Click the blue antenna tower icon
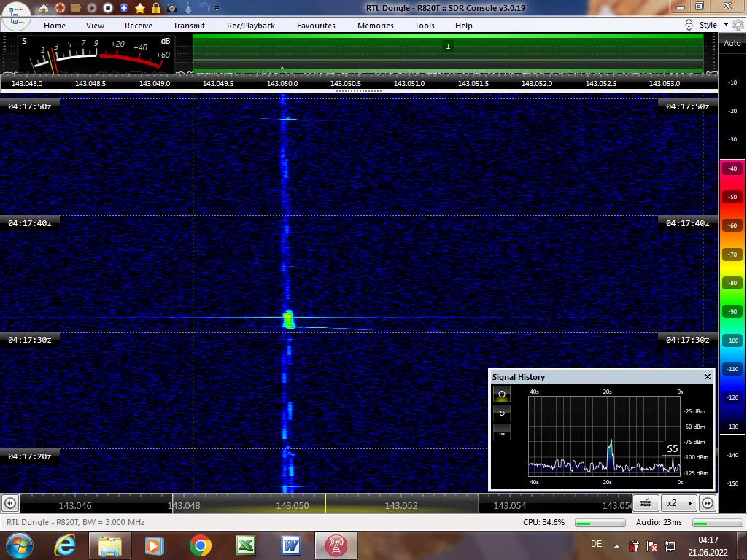This screenshot has height=560, width=747. click(x=189, y=8)
